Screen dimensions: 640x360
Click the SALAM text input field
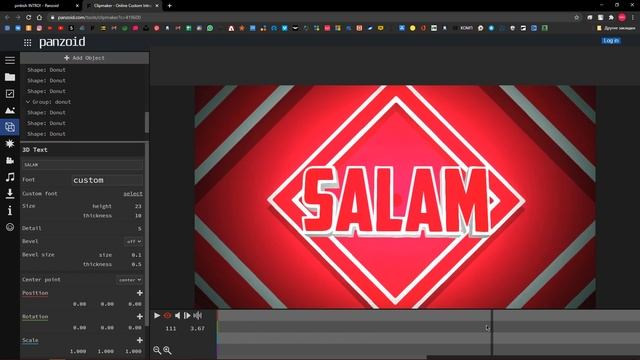pos(82,165)
